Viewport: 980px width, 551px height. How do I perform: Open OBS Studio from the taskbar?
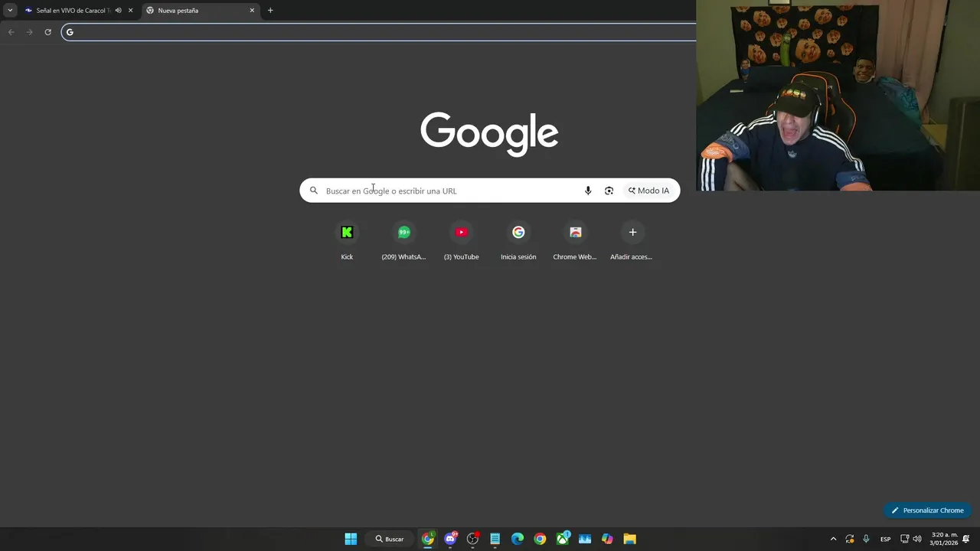(x=472, y=539)
